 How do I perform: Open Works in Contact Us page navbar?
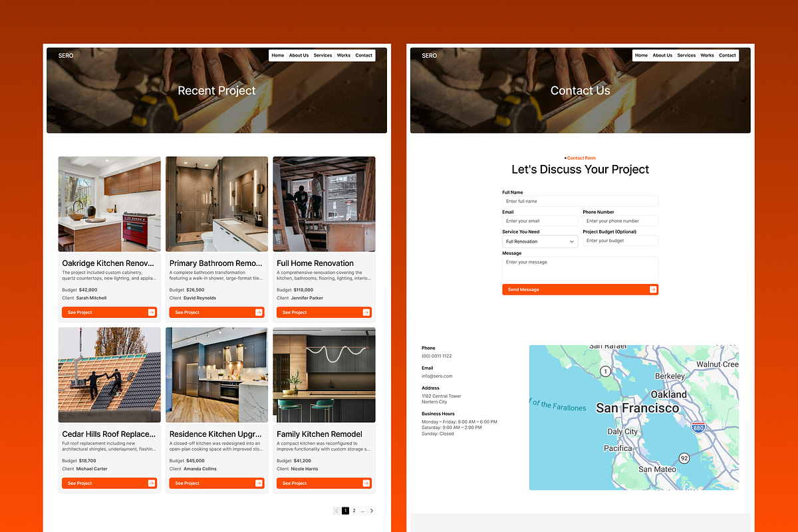707,56
